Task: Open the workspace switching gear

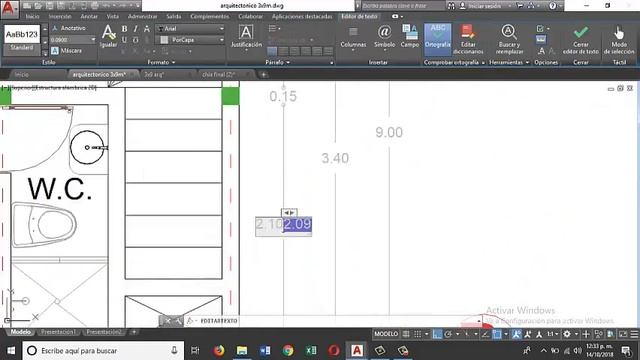Action: [567, 334]
